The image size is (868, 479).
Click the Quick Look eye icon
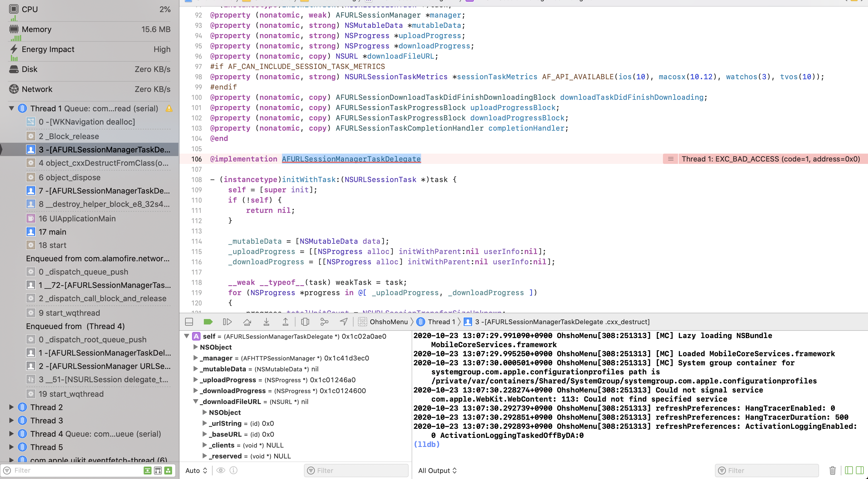tap(221, 470)
